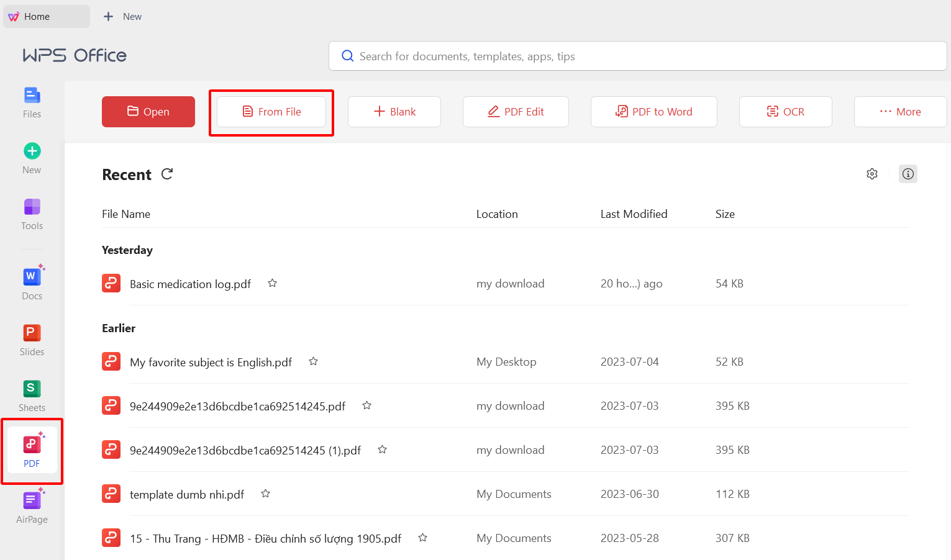Image resolution: width=951 pixels, height=560 pixels.
Task: Open Slides from the sidebar
Action: pos(32,340)
